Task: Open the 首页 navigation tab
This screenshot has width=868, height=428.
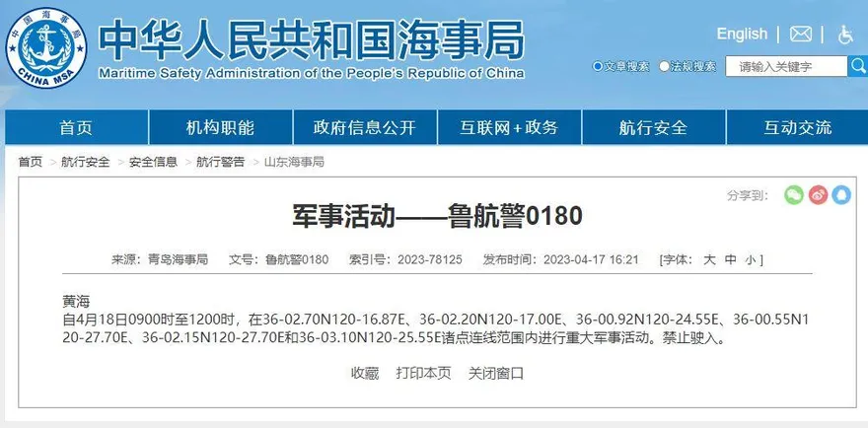Action: coord(76,127)
